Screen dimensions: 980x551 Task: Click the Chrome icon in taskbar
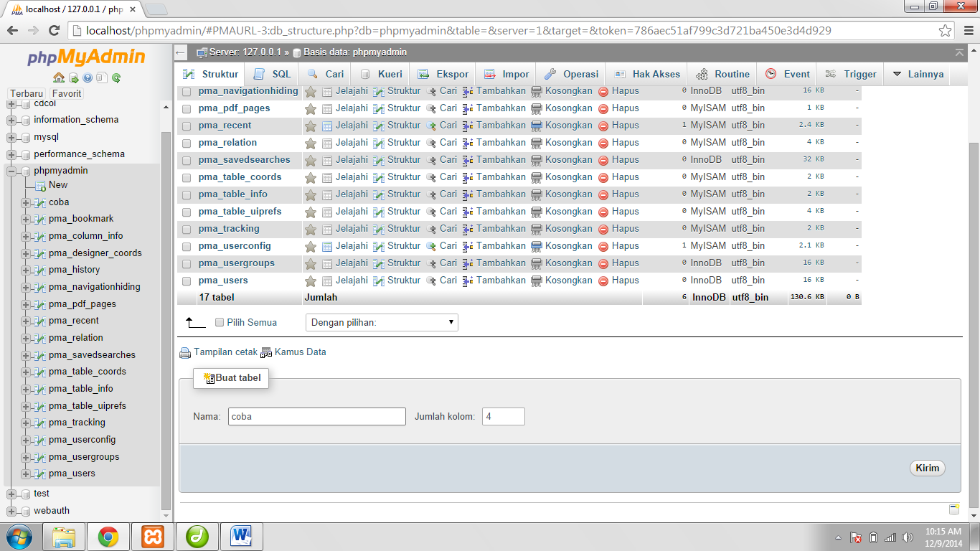[x=108, y=537]
